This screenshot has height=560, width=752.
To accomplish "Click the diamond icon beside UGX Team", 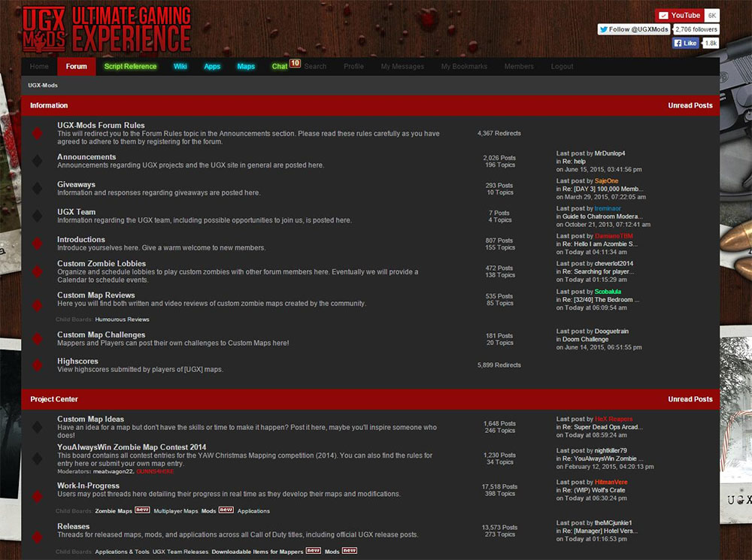I will click(38, 216).
